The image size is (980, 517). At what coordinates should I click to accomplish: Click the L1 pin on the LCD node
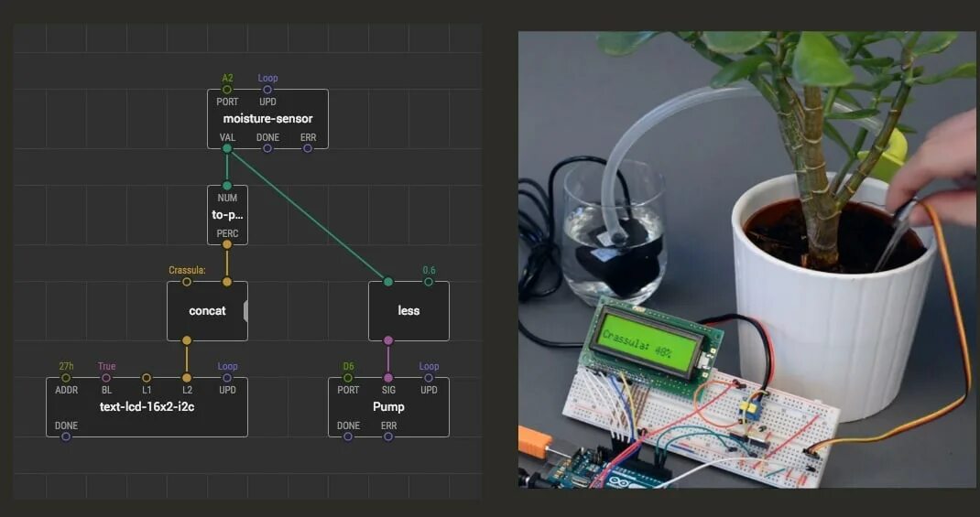147,378
